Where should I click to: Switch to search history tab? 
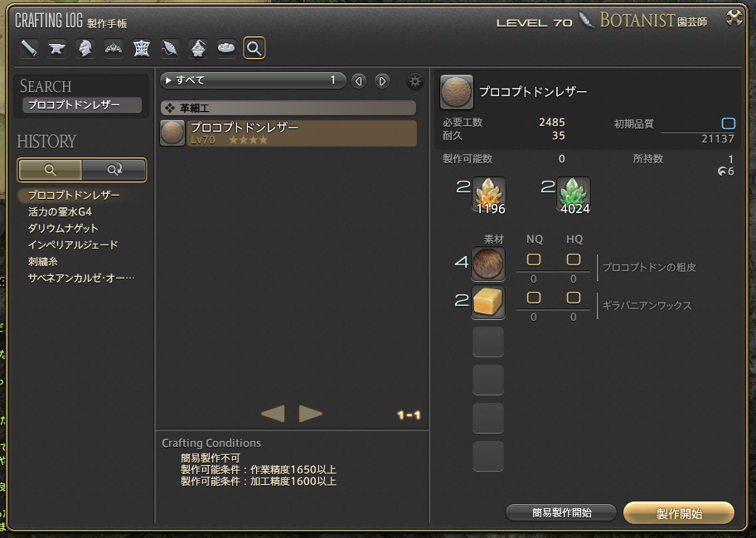click(50, 170)
